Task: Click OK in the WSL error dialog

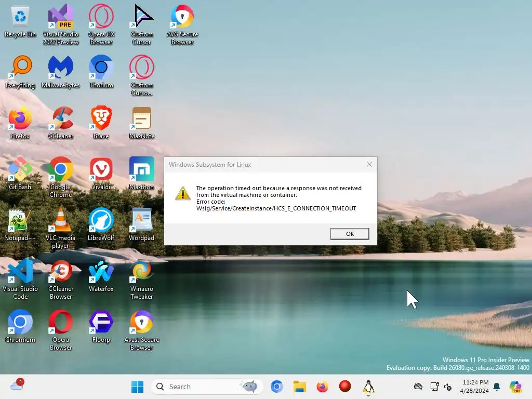Action: 350,234
